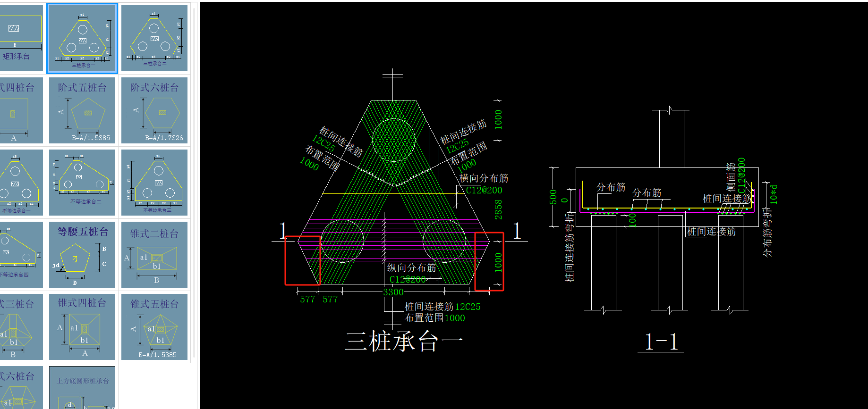Click the 2858 vertical dimension value
Screen dimensions: 868x409
pos(498,209)
